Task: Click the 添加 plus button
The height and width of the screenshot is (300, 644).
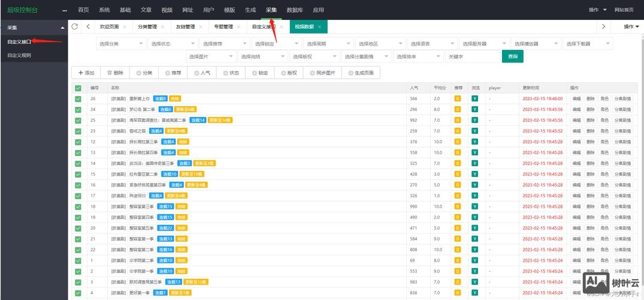Action: [x=86, y=73]
